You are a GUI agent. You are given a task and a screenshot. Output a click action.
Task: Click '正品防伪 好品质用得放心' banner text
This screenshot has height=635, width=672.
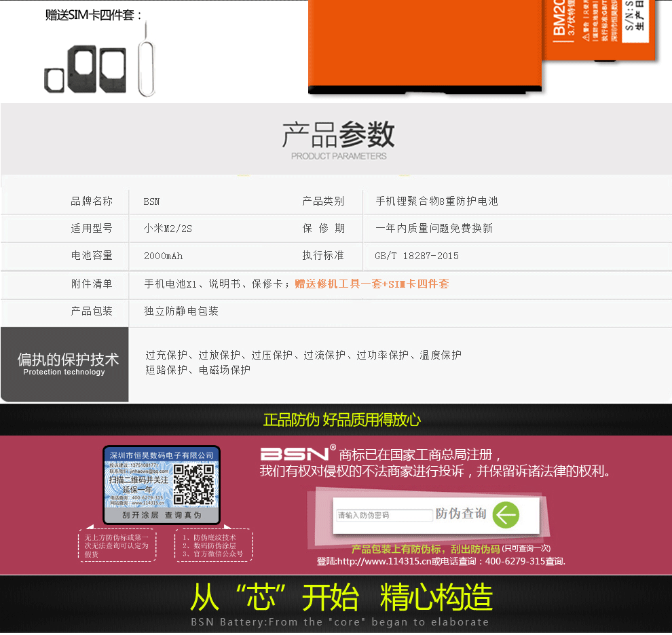(342, 420)
